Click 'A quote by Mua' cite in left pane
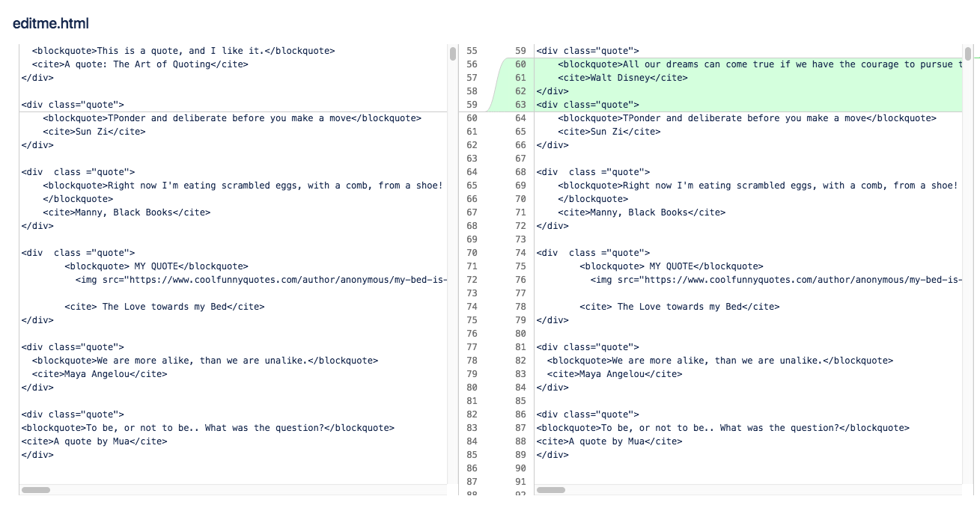Viewport: 980px width, 508px height. 94,441
